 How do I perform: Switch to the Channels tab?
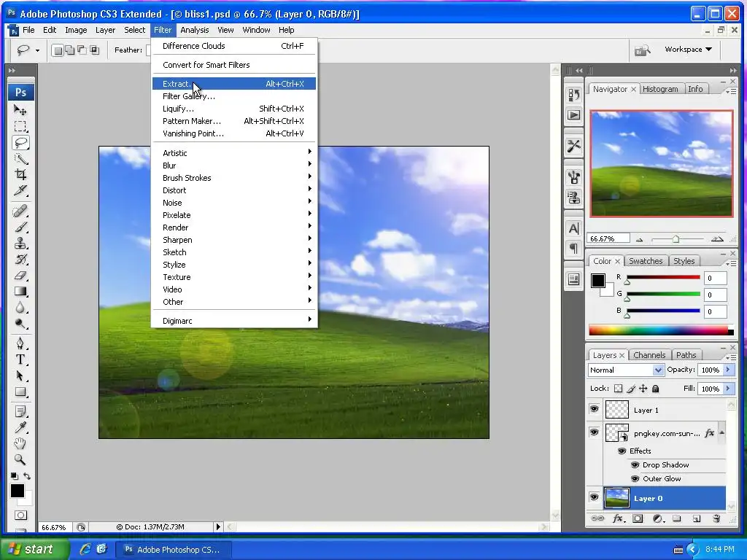(649, 355)
